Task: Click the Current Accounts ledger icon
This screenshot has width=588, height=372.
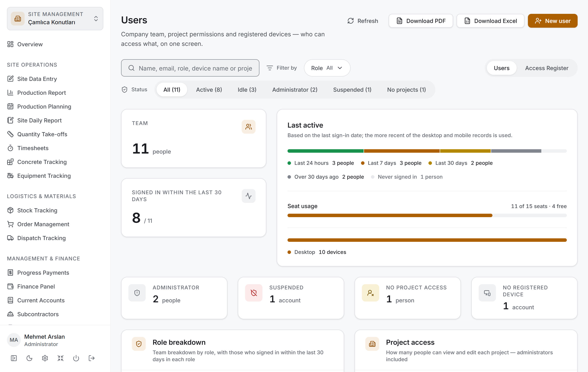Action: [10, 300]
